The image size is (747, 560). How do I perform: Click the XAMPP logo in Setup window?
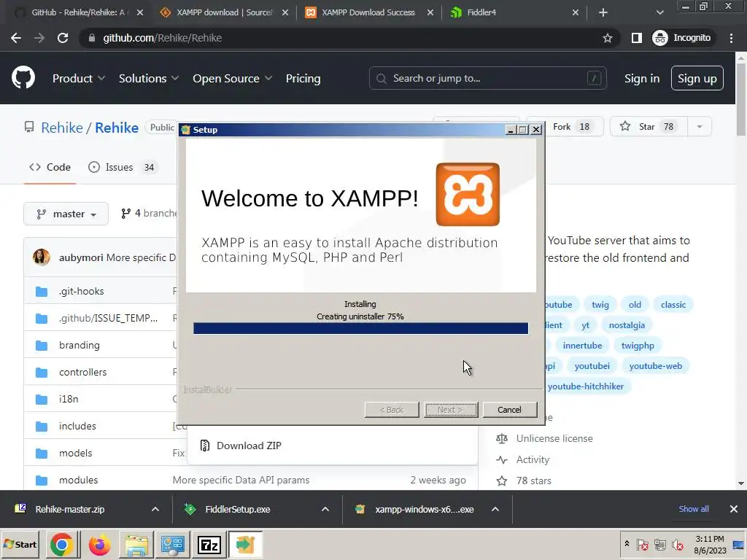(468, 194)
